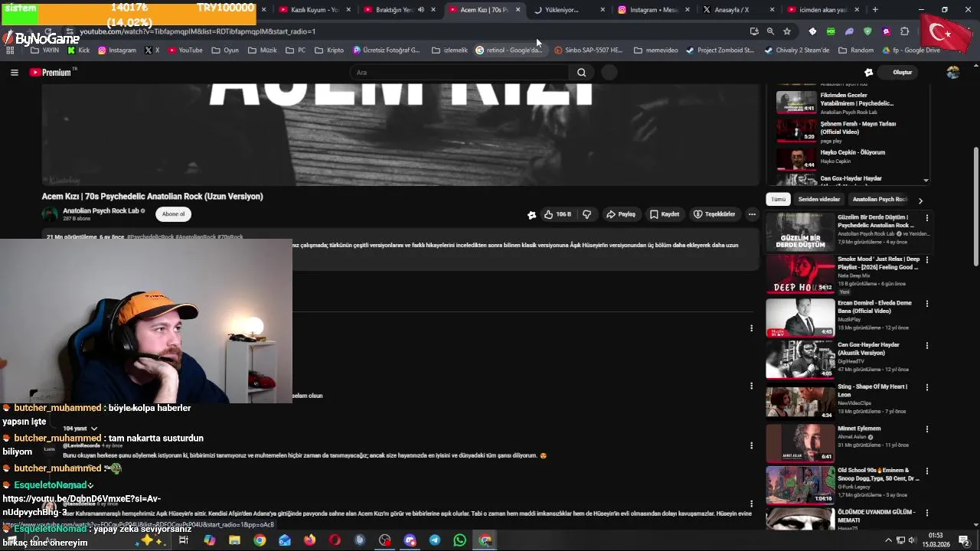Open the Anatolian Psych Rock Lab channel

(x=100, y=210)
